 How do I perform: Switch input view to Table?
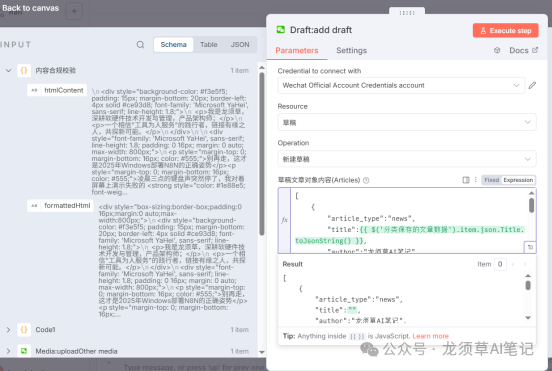(x=209, y=45)
